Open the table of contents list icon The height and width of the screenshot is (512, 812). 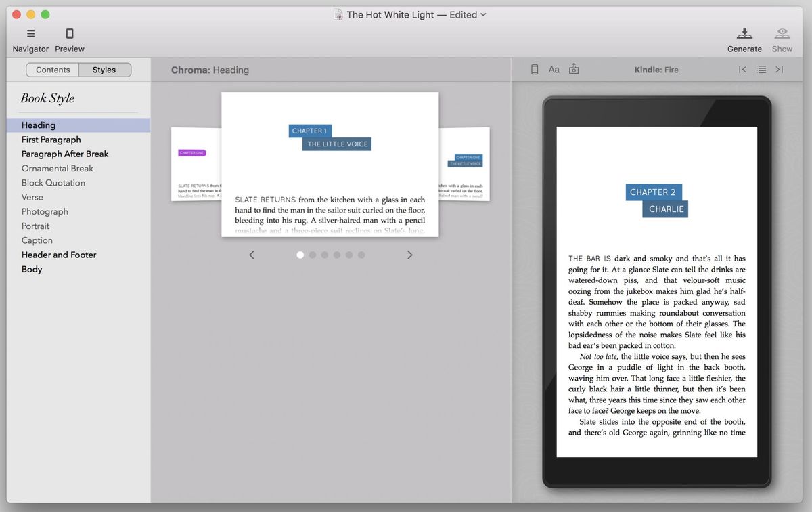[761, 69]
